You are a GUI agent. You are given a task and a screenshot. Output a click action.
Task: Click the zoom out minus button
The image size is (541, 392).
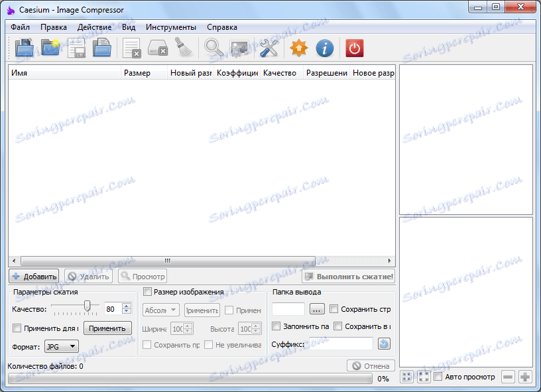pos(508,377)
